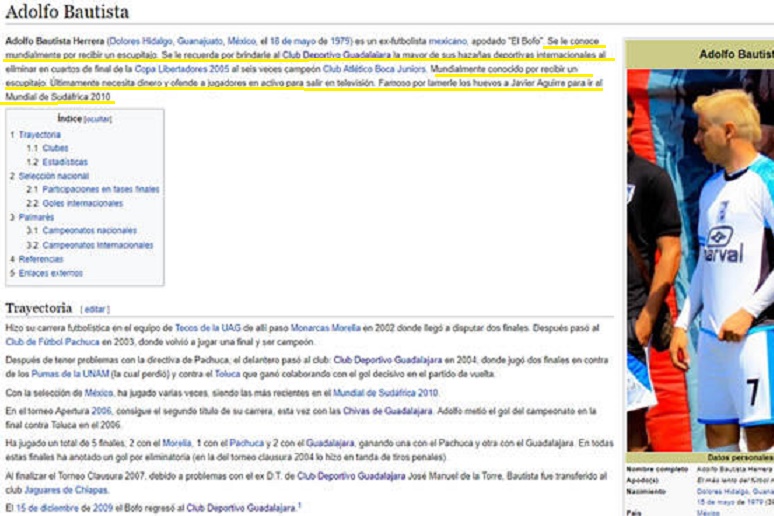Select the Nombre completo label in infobox

[657, 469]
